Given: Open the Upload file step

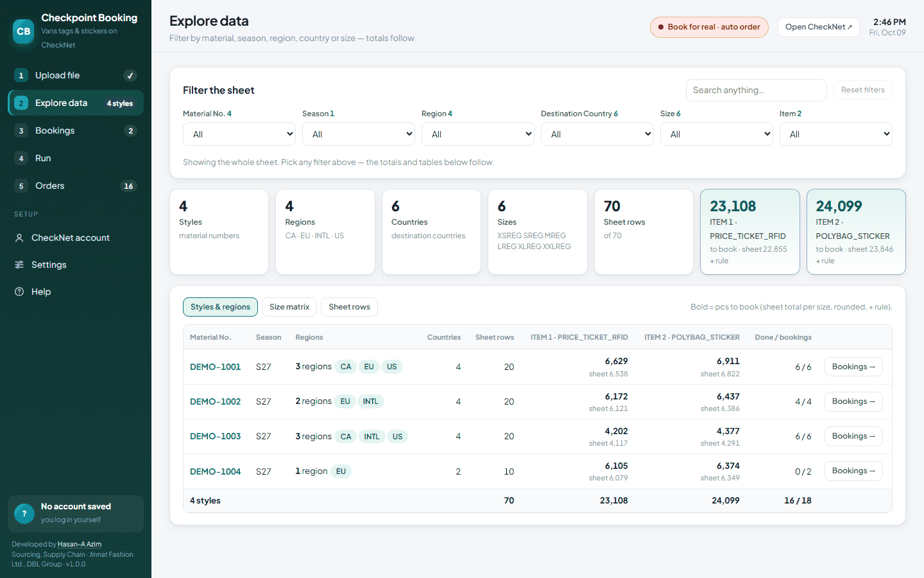Looking at the screenshot, I should (x=76, y=76).
